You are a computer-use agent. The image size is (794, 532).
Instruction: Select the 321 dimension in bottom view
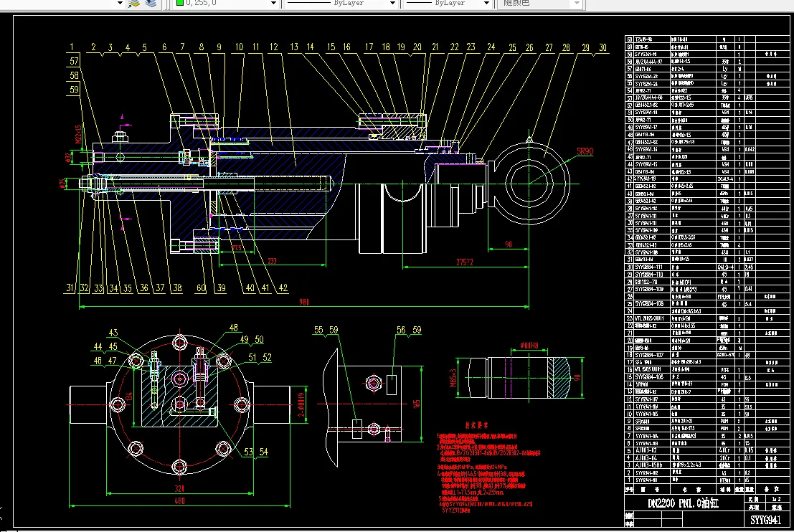point(179,488)
